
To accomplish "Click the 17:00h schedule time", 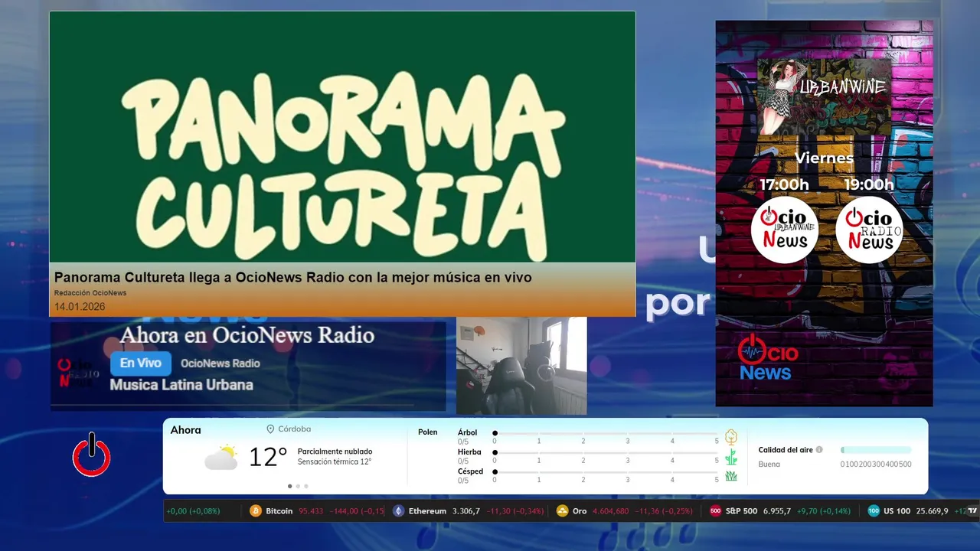I will (x=784, y=184).
